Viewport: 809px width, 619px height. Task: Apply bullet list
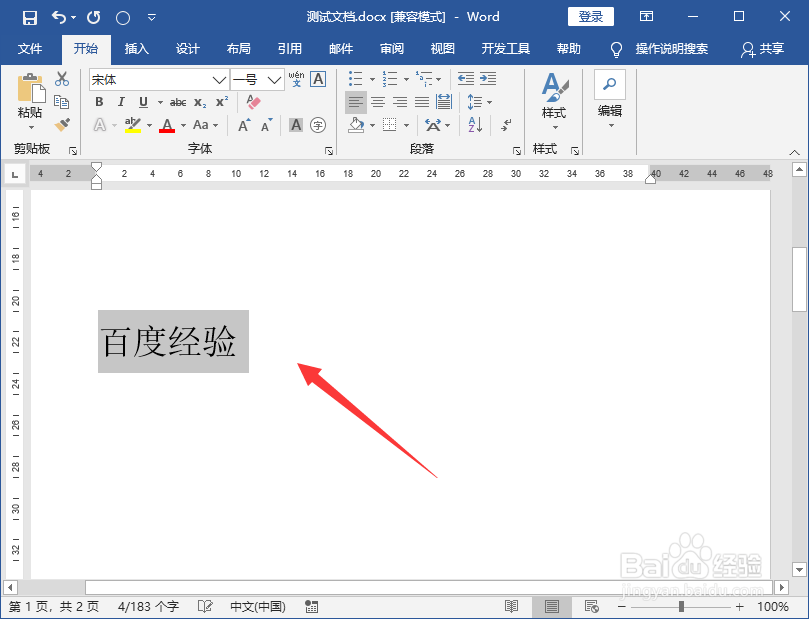(x=355, y=79)
